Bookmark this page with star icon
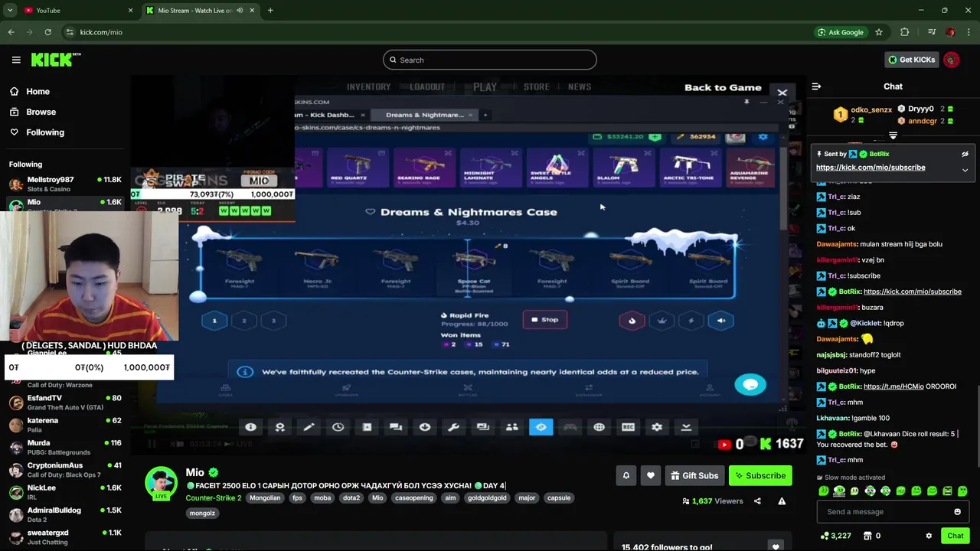Viewport: 980px width, 551px height. click(879, 32)
